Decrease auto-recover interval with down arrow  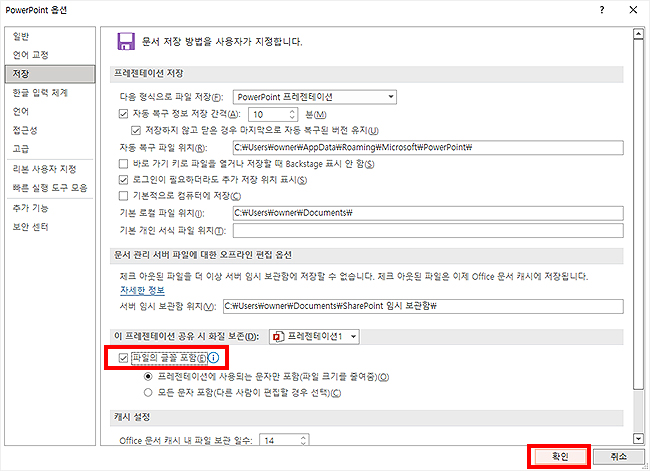pos(292,117)
